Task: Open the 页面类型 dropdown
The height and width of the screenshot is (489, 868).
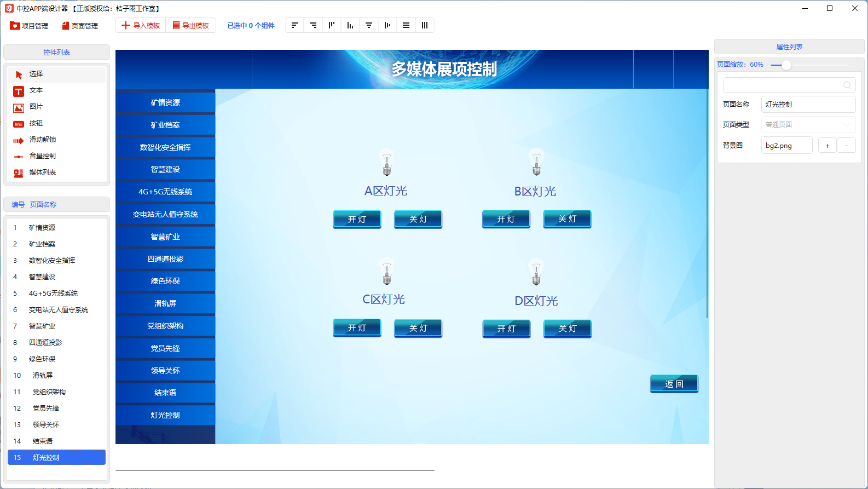Action: coord(808,124)
